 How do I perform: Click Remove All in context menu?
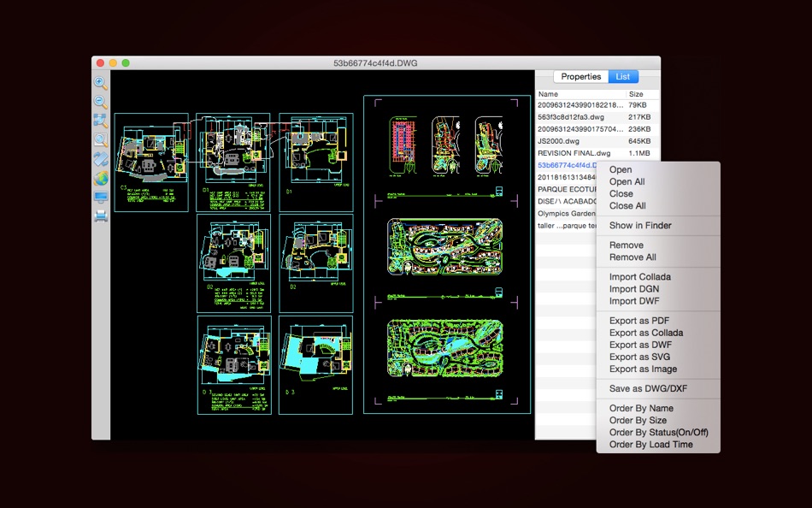pyautogui.click(x=633, y=257)
